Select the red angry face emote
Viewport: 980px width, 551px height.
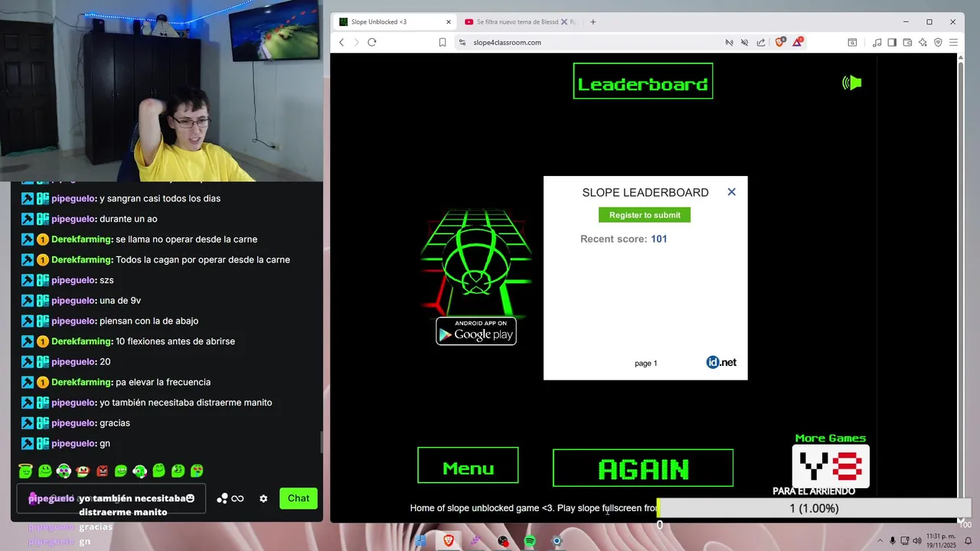(102, 471)
